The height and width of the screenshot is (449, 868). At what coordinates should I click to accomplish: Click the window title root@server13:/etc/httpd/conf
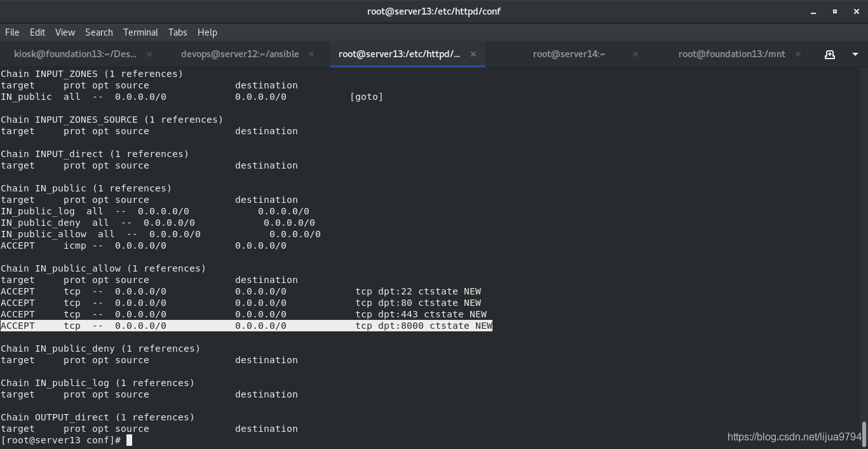pos(434,11)
